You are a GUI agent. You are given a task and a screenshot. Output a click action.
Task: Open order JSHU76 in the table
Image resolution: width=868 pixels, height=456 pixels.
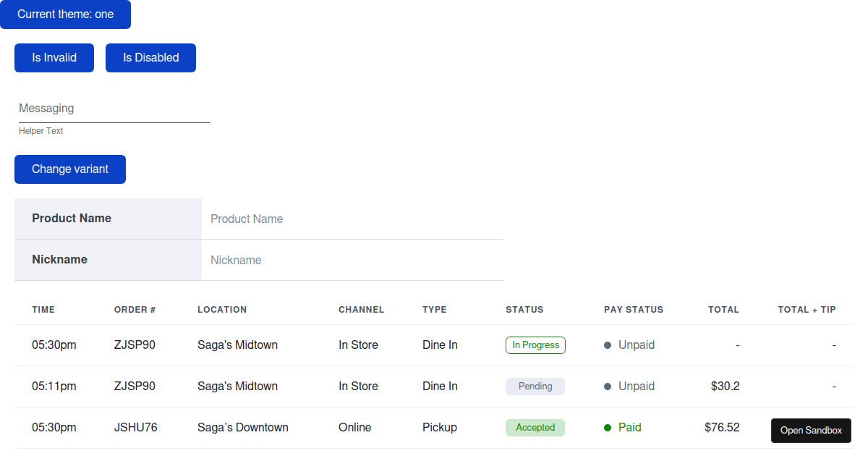pos(136,428)
